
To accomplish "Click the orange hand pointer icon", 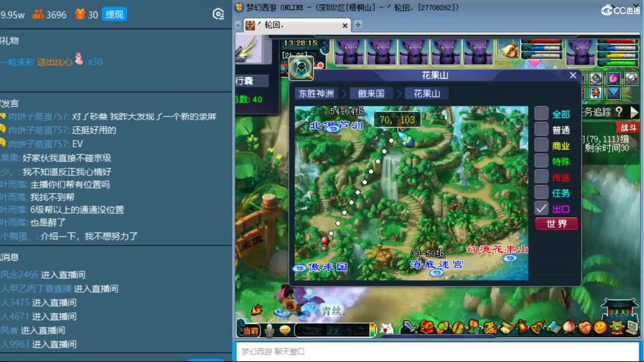I will (x=257, y=309).
